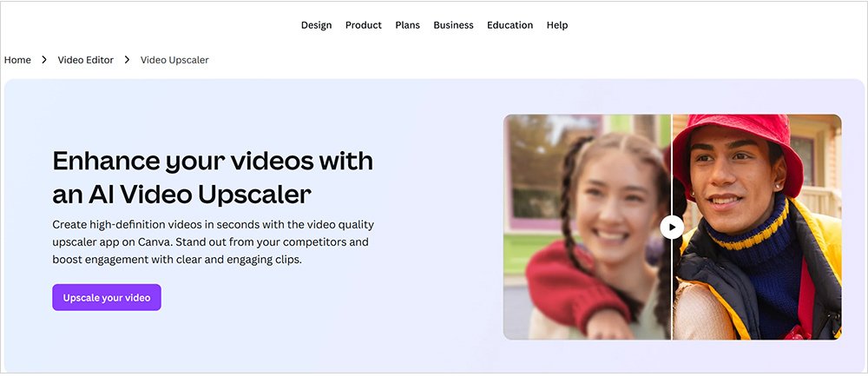
Task: Open the Design menu
Action: pos(316,25)
